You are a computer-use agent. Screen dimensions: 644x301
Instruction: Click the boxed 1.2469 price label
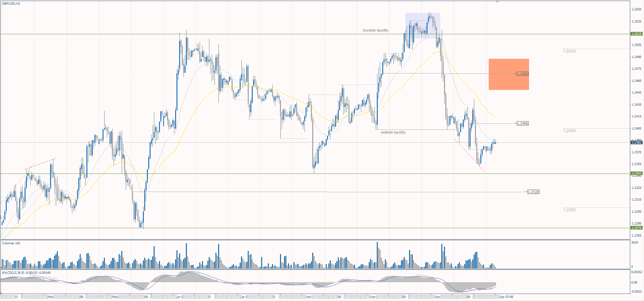tap(522, 74)
